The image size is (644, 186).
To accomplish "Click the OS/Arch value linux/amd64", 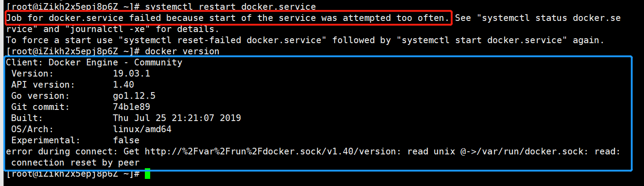I will (x=142, y=129).
